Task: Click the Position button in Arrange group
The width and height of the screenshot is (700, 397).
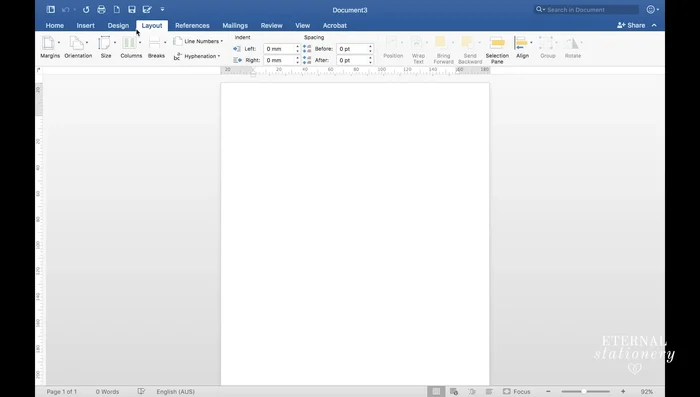Action: pos(393,47)
